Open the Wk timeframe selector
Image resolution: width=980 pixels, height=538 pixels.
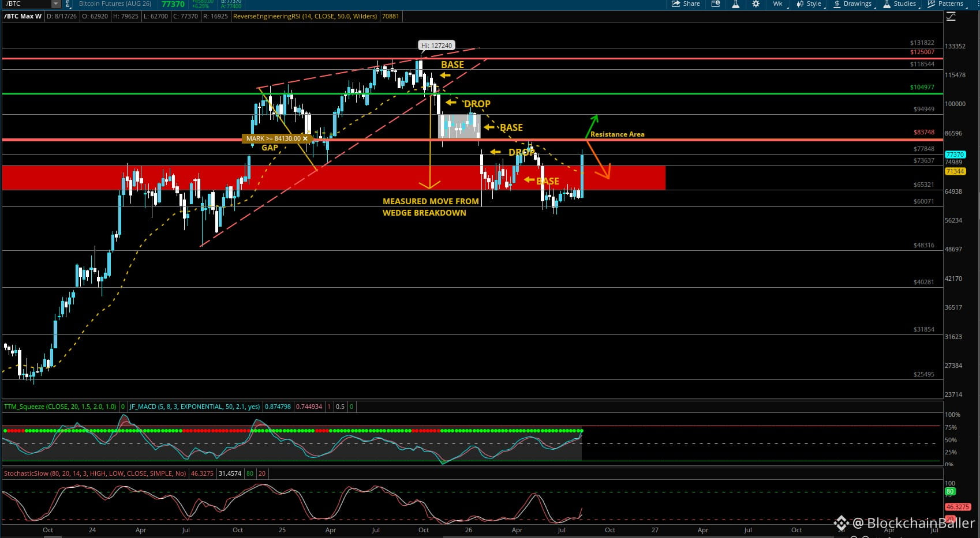(777, 3)
